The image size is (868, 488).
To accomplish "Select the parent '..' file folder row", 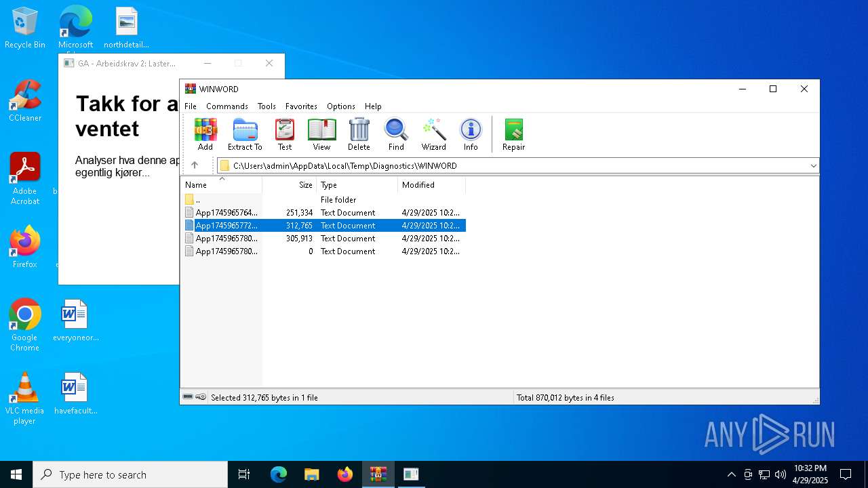I will coord(324,200).
